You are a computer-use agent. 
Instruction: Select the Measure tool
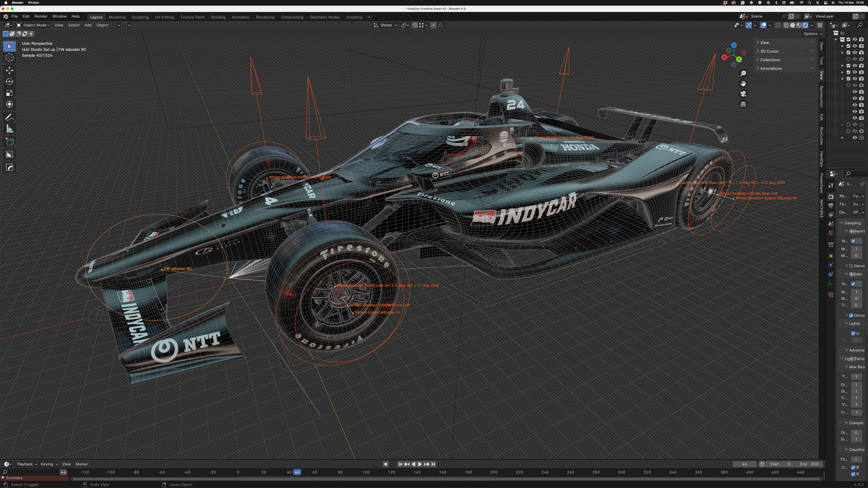tap(9, 129)
